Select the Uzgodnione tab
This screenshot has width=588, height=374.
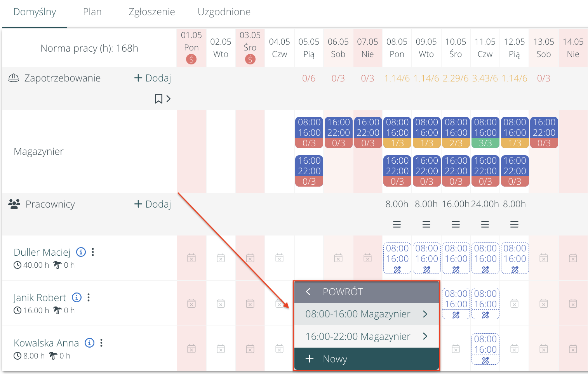(224, 12)
